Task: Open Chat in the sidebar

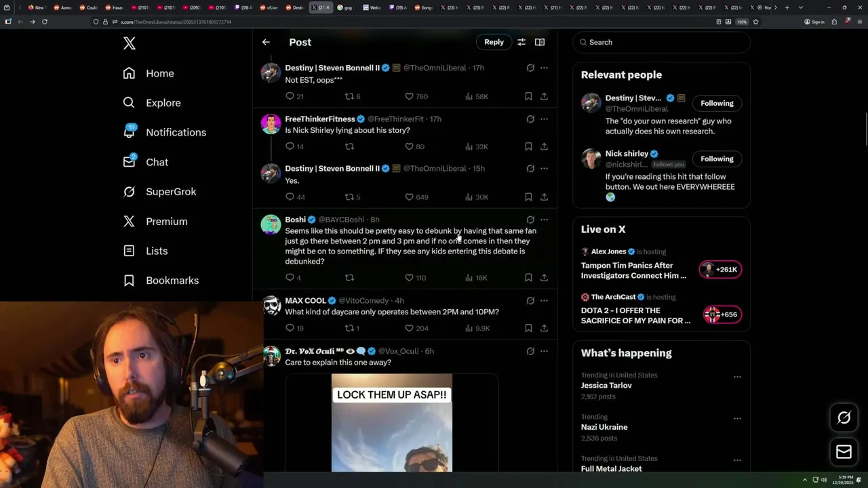Action: point(146,162)
